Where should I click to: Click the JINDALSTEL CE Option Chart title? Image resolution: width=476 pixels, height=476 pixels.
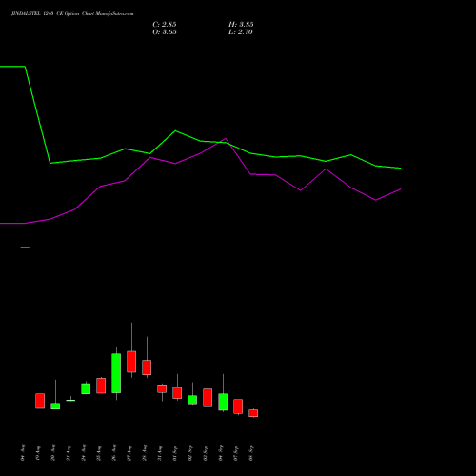click(x=72, y=13)
